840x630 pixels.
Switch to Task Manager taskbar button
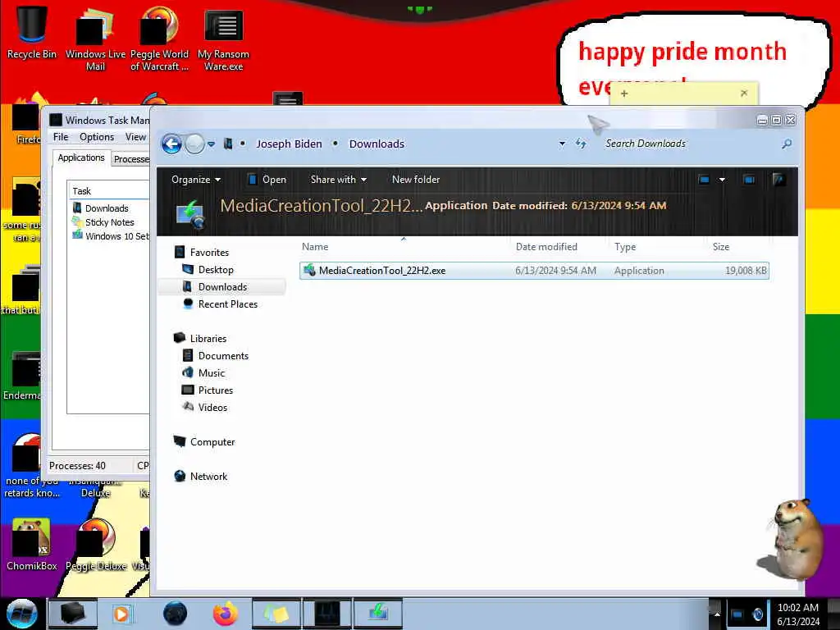point(326,614)
